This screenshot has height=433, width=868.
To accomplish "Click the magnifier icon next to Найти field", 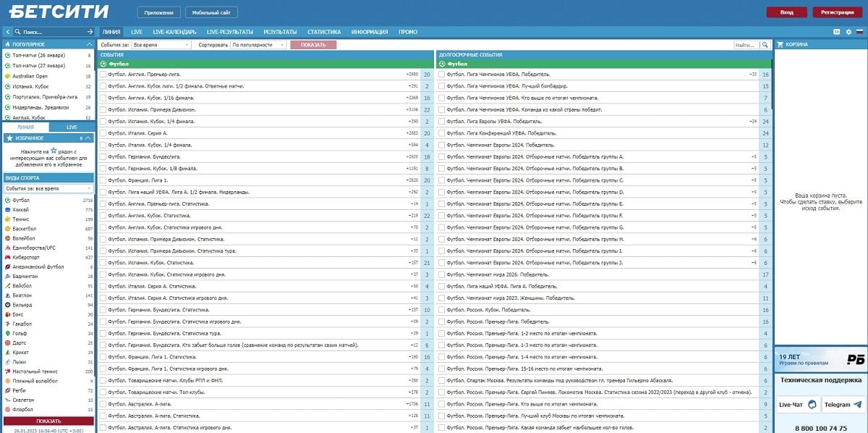I will [x=765, y=45].
